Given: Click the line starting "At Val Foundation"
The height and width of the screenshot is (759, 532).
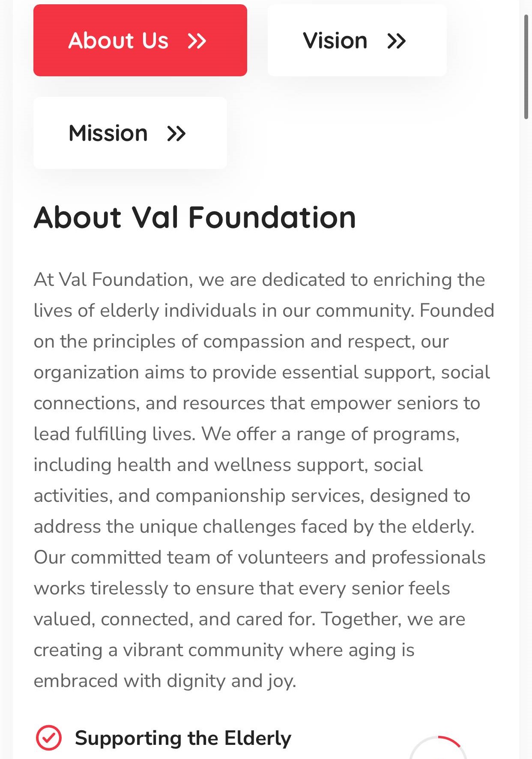Looking at the screenshot, I should 259,280.
